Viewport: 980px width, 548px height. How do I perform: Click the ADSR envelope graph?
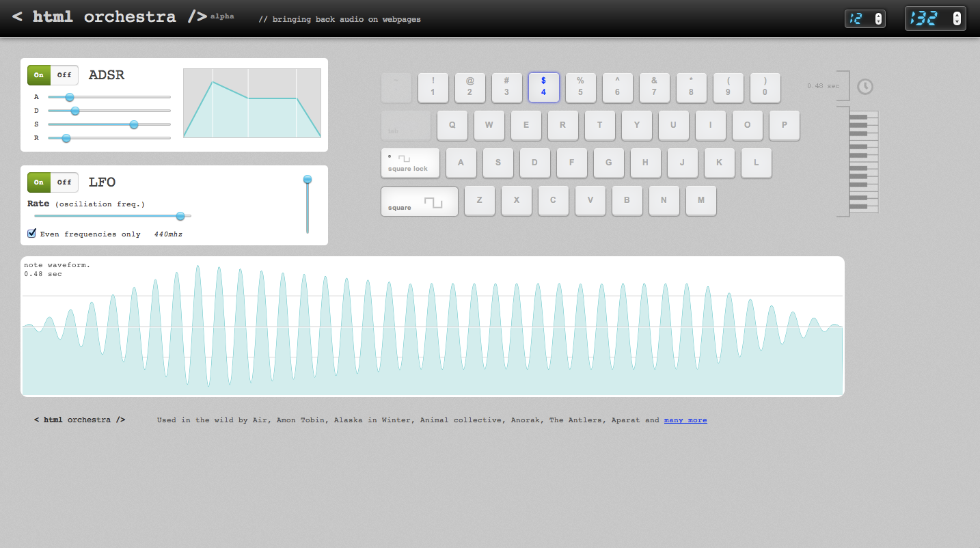pyautogui.click(x=252, y=103)
